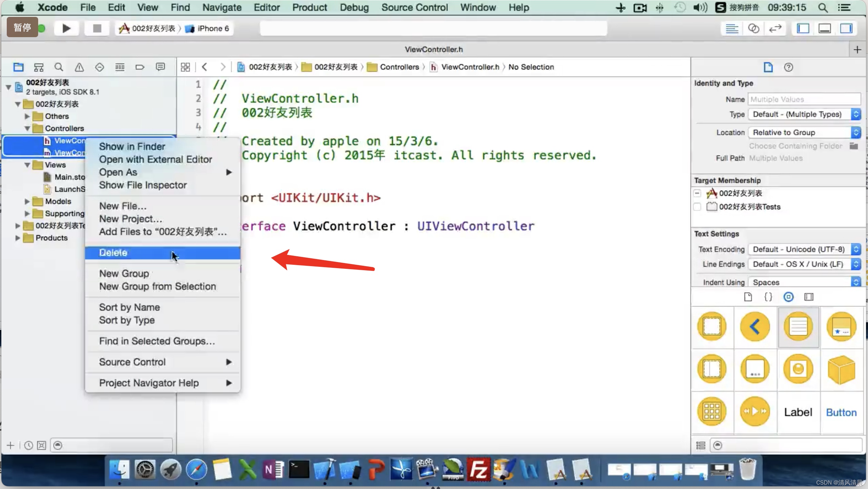Toggle the debug area visibility

pyautogui.click(x=824, y=29)
